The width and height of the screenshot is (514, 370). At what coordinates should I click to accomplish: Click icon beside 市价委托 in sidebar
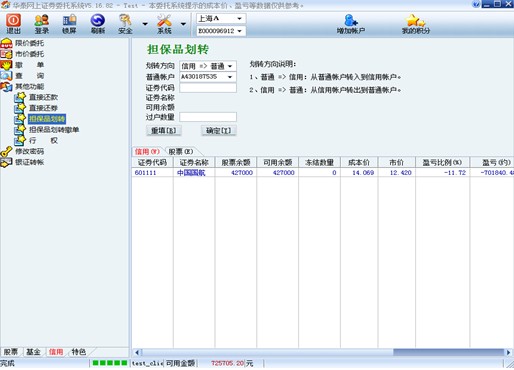point(6,54)
